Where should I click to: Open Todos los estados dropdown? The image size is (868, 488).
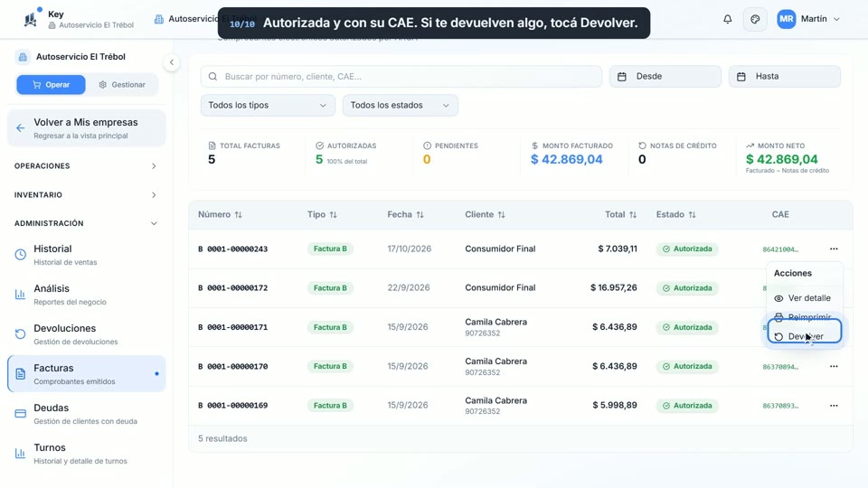click(x=401, y=105)
